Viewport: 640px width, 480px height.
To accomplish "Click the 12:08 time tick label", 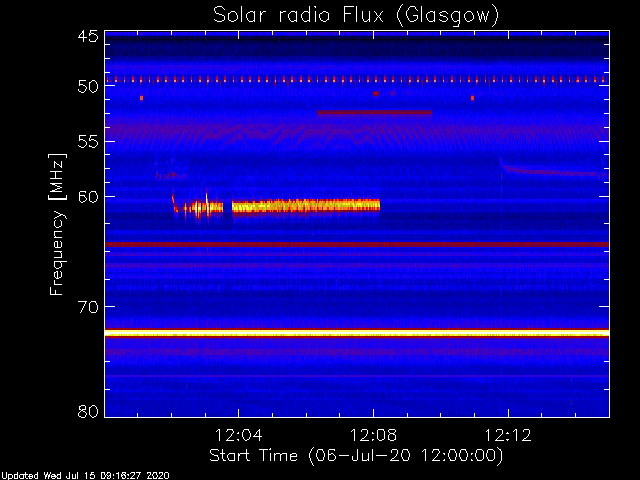I will click(373, 435).
